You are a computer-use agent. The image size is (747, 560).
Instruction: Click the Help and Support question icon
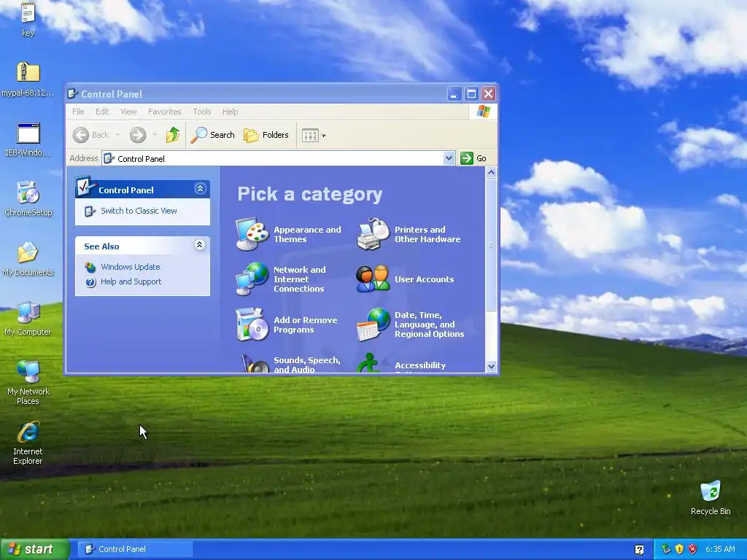[90, 282]
